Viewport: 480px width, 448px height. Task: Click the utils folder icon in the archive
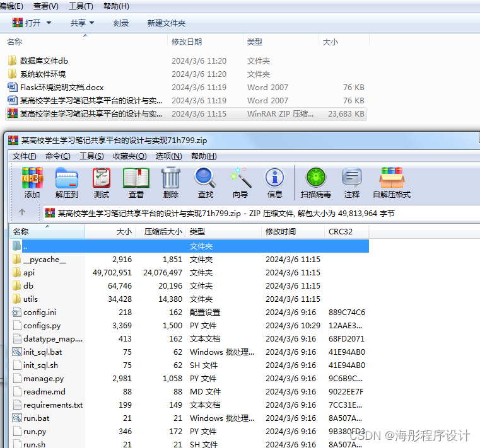[x=16, y=299]
